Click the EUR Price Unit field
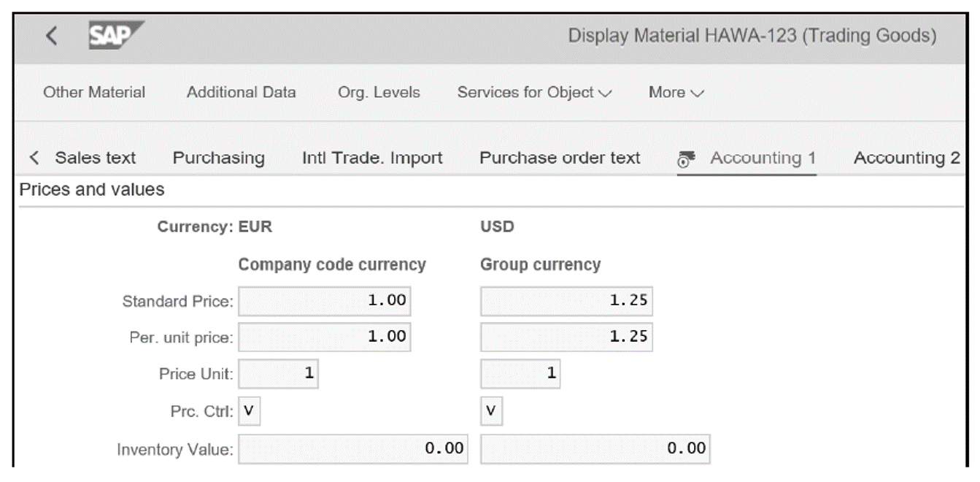The width and height of the screenshot is (980, 482). (279, 373)
